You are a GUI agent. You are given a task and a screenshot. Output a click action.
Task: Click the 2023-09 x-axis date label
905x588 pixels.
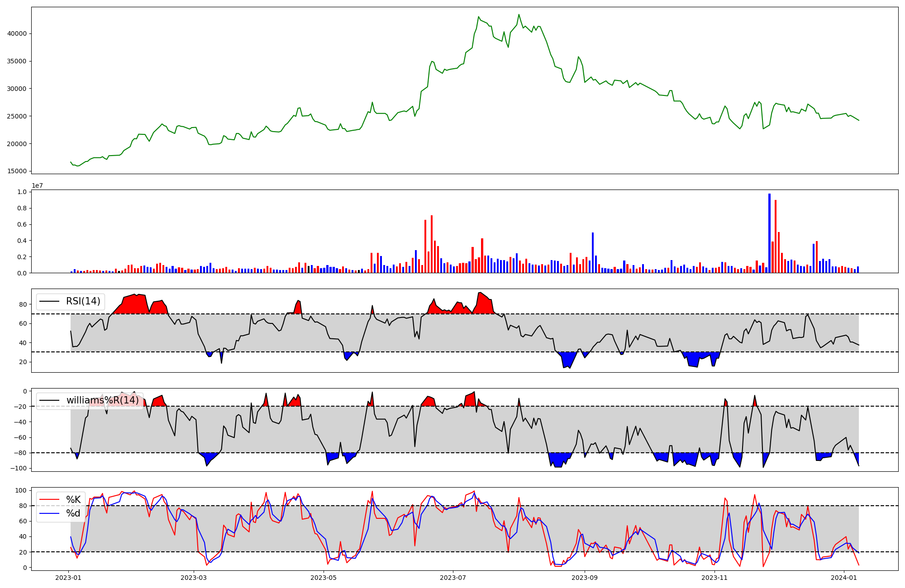click(585, 578)
